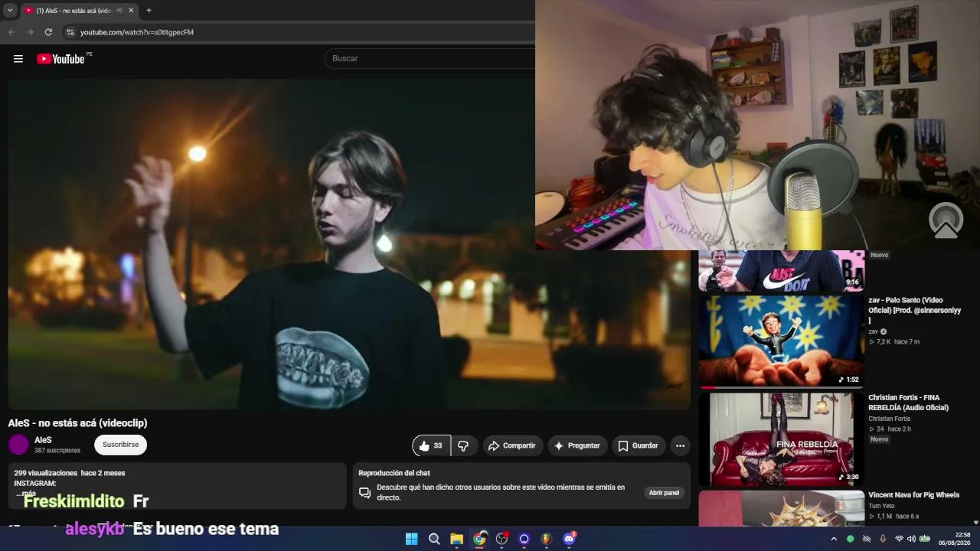The image size is (980, 551).
Task: Open the purple circle app on taskbar
Action: (x=524, y=539)
